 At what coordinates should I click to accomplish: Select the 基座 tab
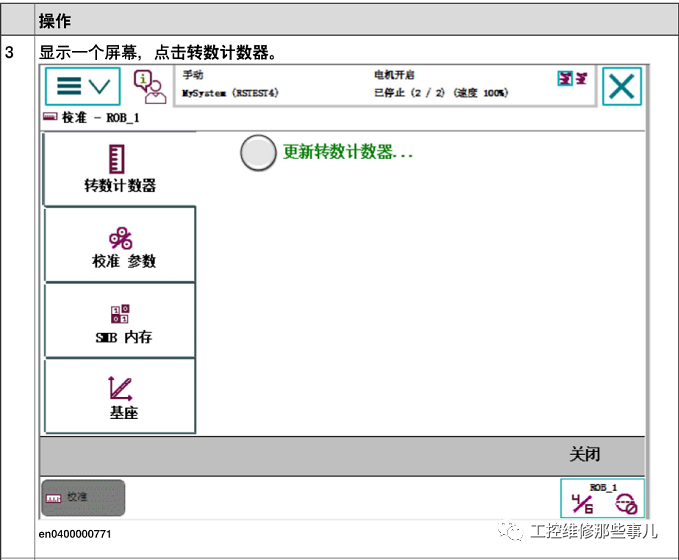tap(120, 396)
